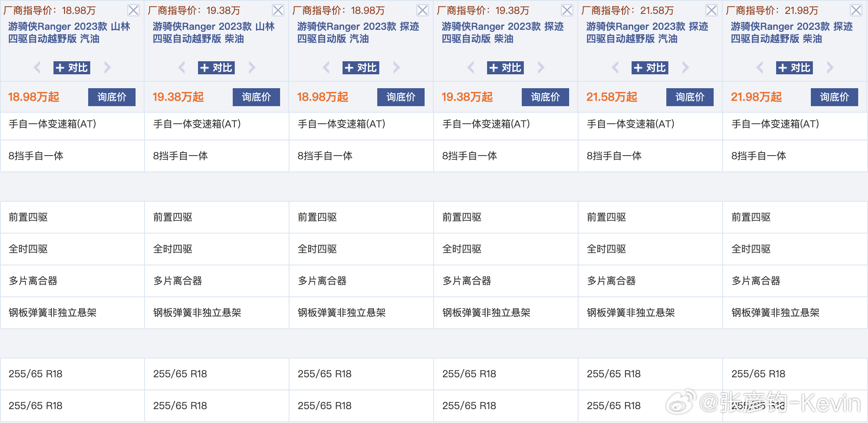Move the 18.98万 山林 汽油 column right
This screenshot has width=868, height=423.
click(x=107, y=67)
